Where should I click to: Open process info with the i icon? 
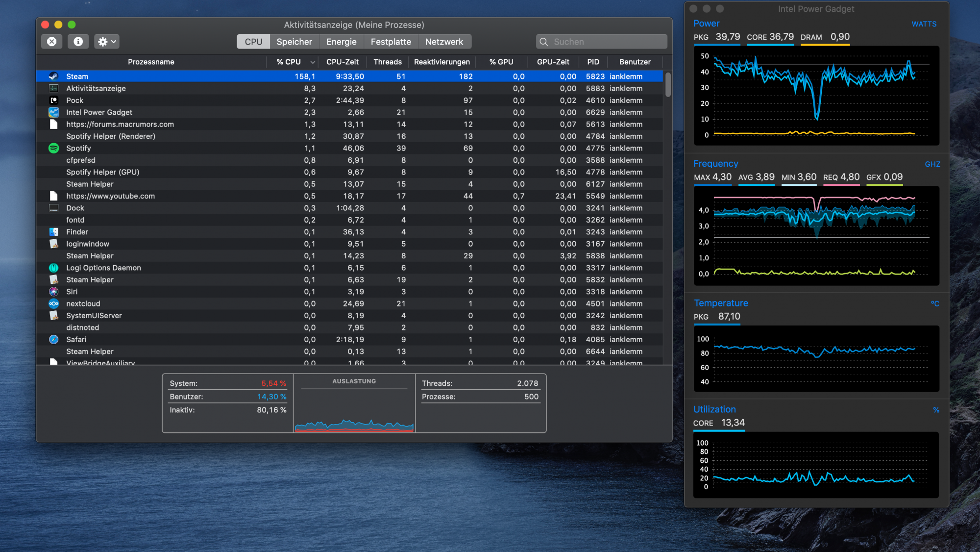[78, 42]
